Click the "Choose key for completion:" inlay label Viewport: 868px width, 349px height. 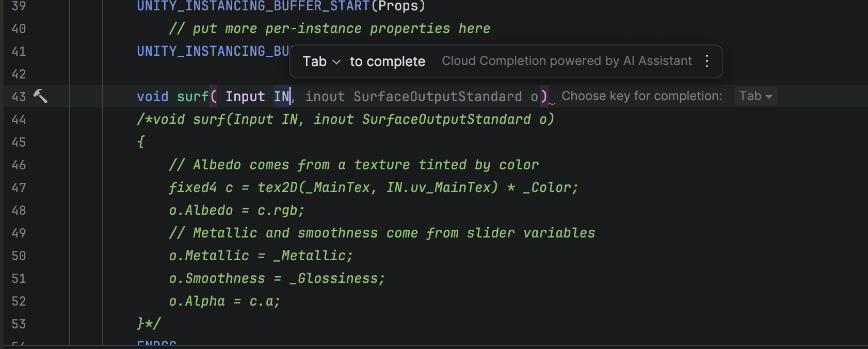(641, 96)
